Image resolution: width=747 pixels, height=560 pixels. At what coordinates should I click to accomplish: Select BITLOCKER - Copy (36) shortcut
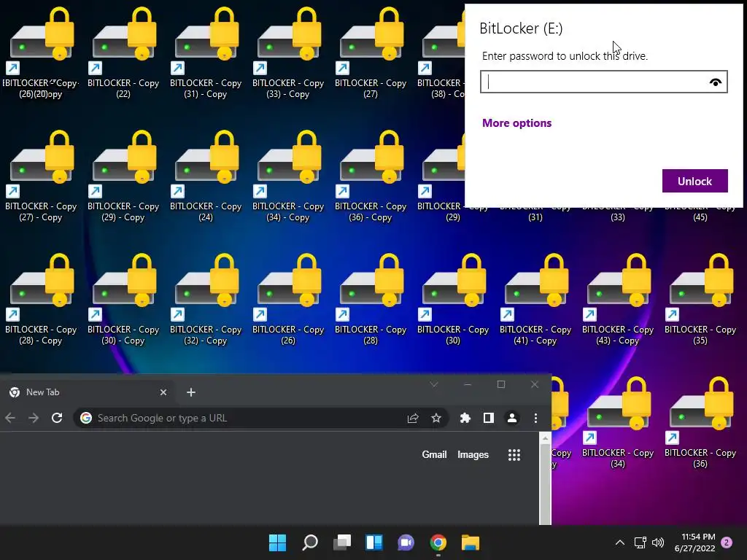coord(700,422)
